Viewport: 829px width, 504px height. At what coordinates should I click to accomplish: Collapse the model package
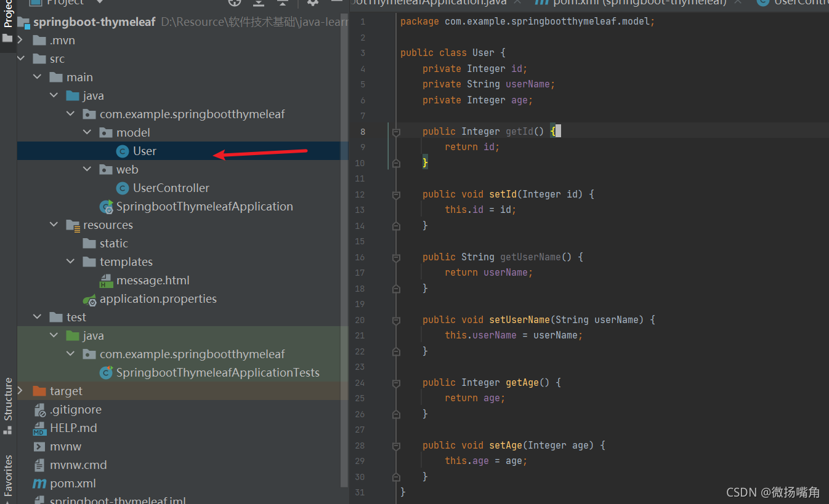(x=87, y=133)
